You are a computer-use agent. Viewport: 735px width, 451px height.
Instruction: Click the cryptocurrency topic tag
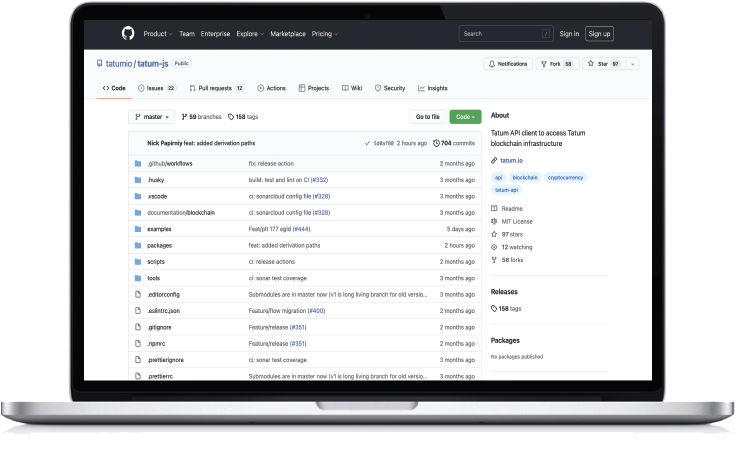pos(565,178)
